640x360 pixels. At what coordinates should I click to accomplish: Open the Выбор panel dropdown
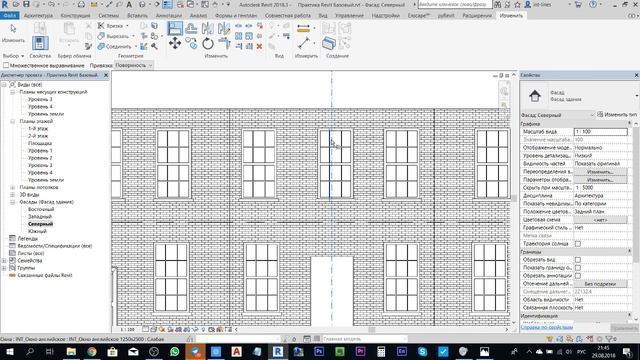(x=13, y=56)
